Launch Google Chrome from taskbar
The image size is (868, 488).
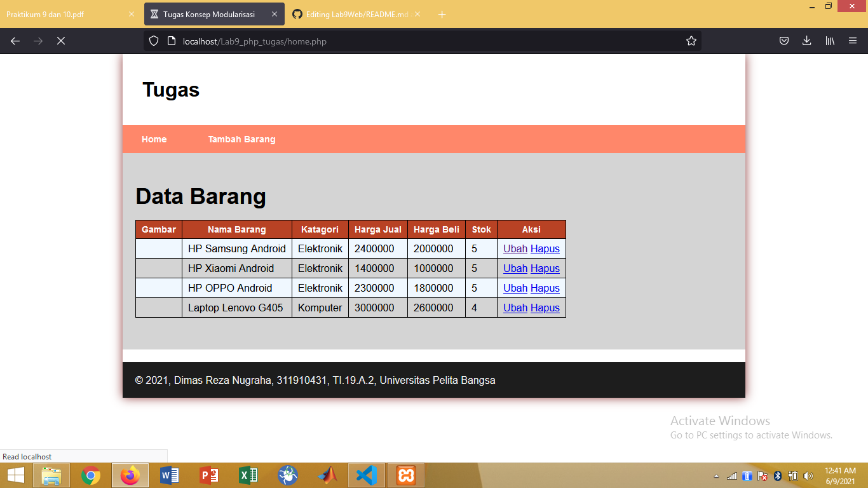pyautogui.click(x=91, y=475)
